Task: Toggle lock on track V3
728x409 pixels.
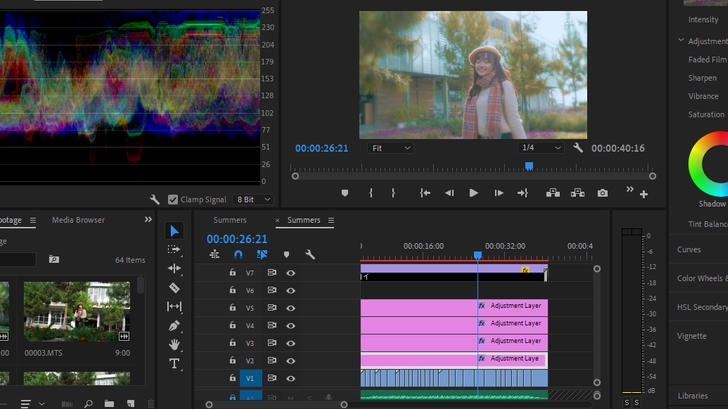Action: point(233,343)
